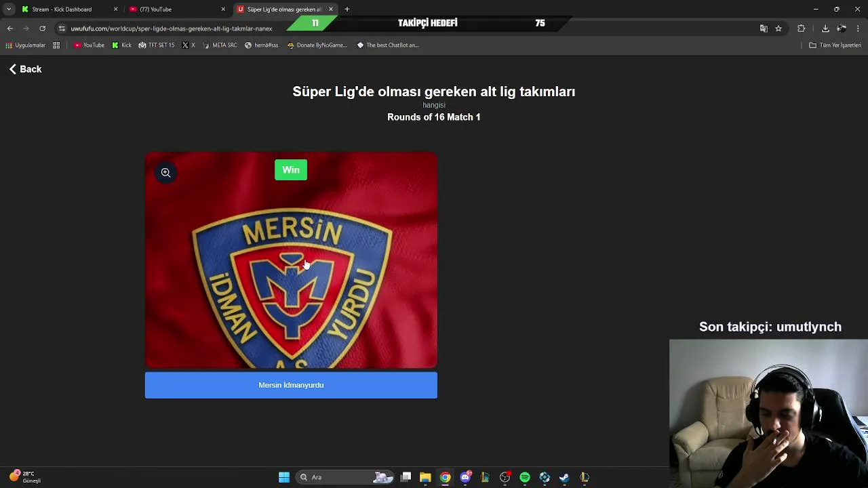The height and width of the screenshot is (488, 868).
Task: Switch to the Stream - Kick Dashboard tab
Action: (x=61, y=9)
